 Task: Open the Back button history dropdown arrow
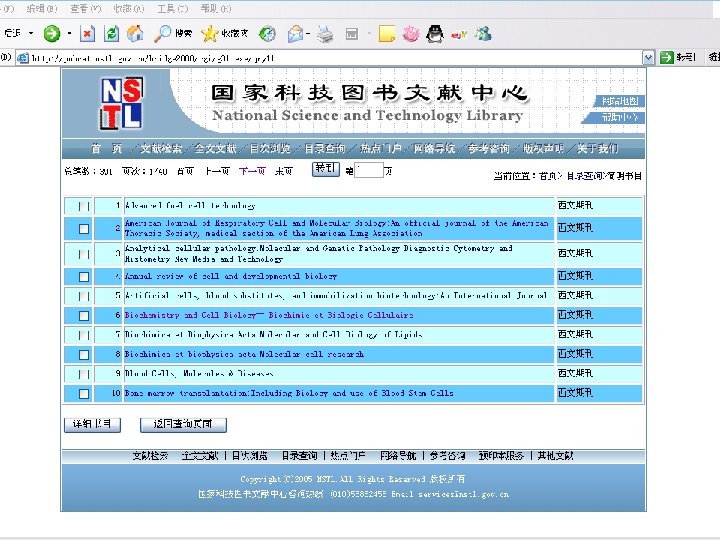click(x=31, y=33)
